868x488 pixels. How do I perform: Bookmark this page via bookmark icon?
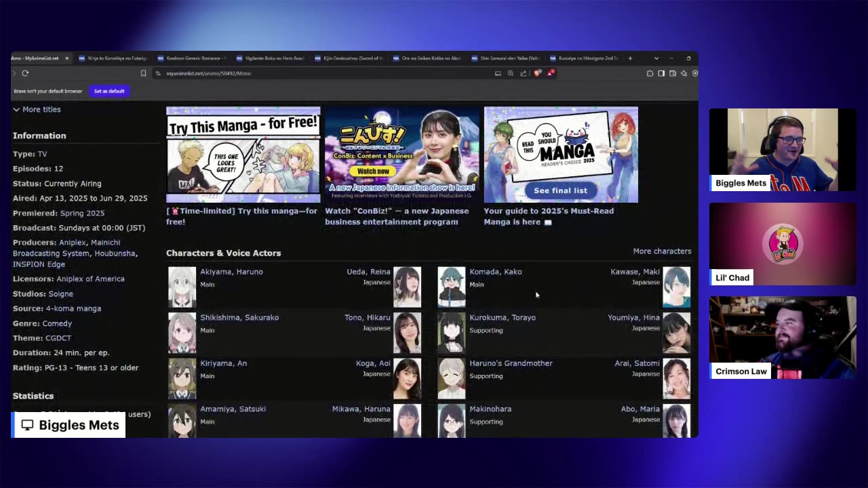[143, 73]
